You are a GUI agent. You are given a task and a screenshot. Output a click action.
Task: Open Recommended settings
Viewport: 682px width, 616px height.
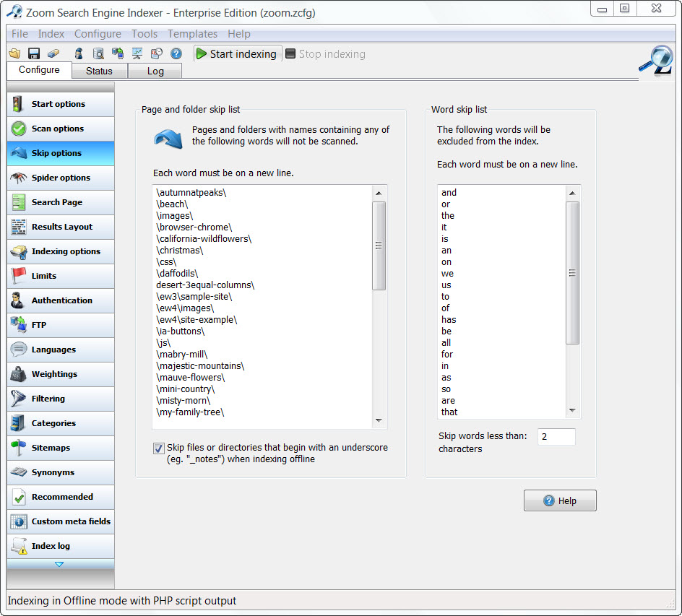tap(61, 497)
